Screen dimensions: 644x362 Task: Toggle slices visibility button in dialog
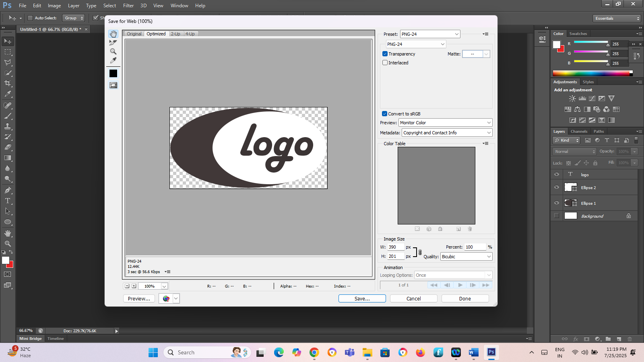pyautogui.click(x=114, y=85)
